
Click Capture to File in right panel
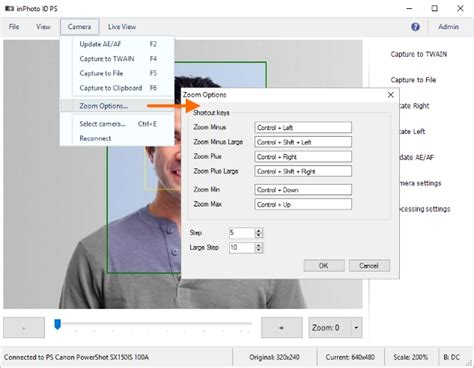coord(413,80)
